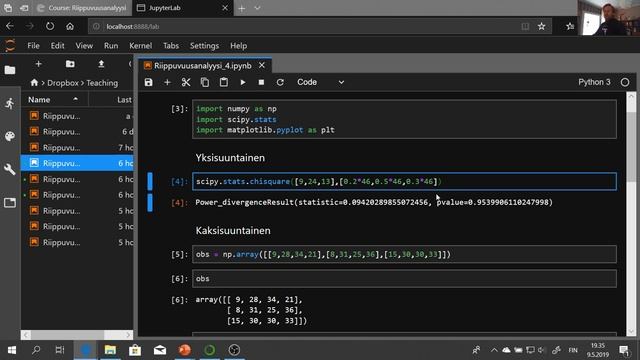This screenshot has height=360, width=640.
Task: Select the highlighted file row modified 6 hours ago
Action: point(77,163)
